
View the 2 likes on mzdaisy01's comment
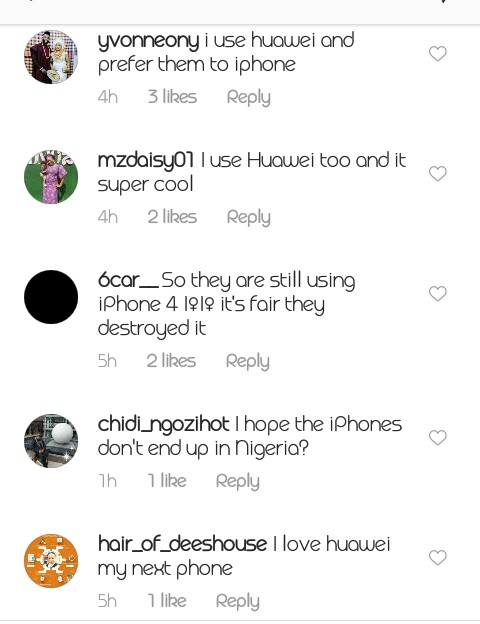(172, 217)
